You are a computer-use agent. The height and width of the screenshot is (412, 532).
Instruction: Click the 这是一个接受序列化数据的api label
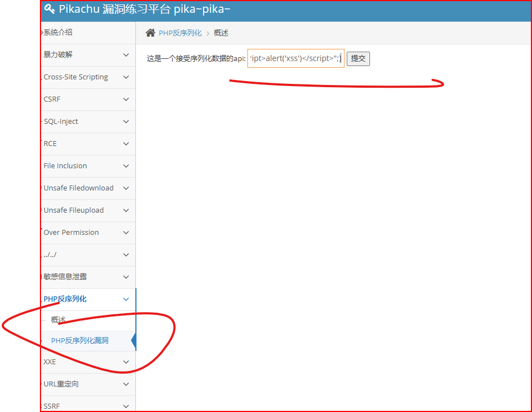pos(196,59)
